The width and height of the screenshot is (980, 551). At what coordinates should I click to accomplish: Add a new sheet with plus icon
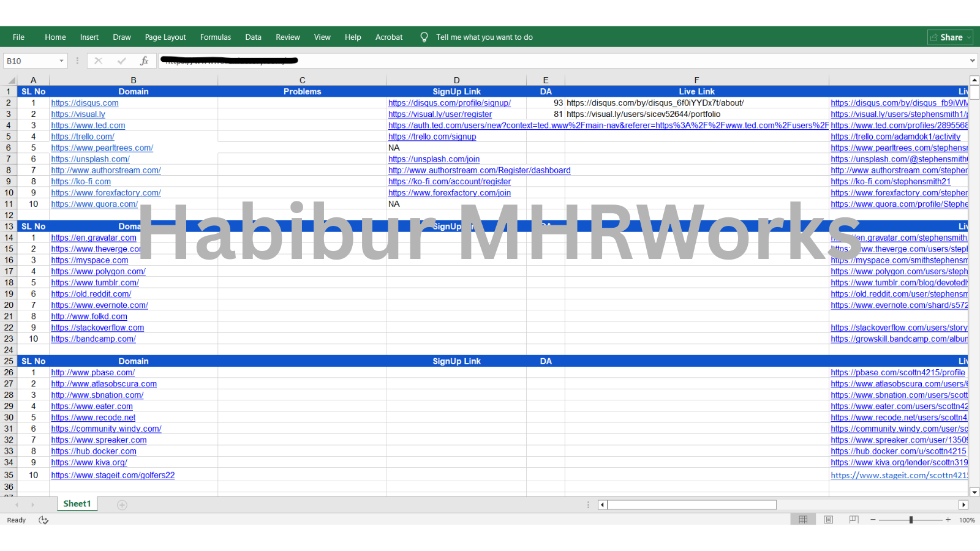click(x=122, y=504)
